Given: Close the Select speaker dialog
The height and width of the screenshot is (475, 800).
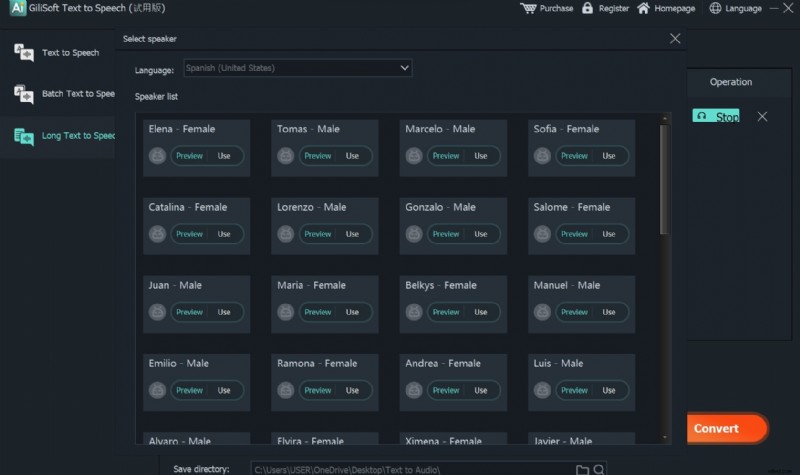Looking at the screenshot, I should (x=675, y=39).
